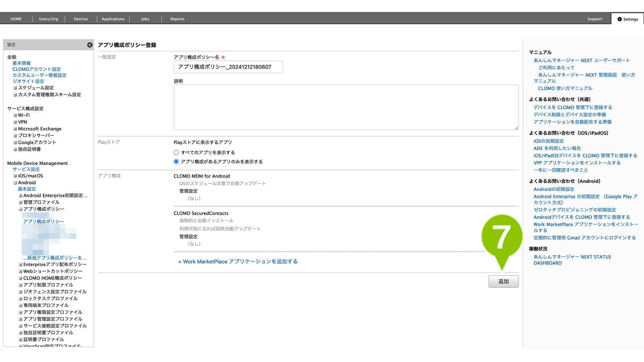Expand iOS/macOS tree node
The width and height of the screenshot is (644, 362).
tap(15, 176)
